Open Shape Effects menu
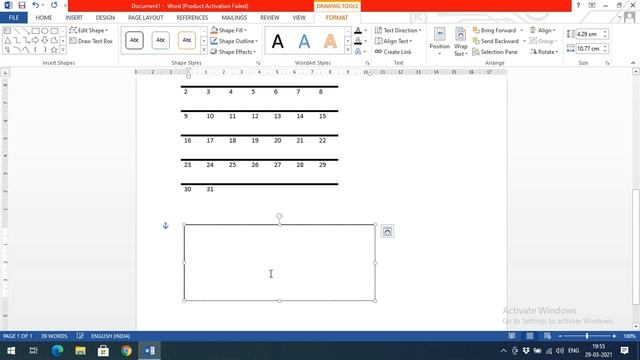 pyautogui.click(x=233, y=52)
